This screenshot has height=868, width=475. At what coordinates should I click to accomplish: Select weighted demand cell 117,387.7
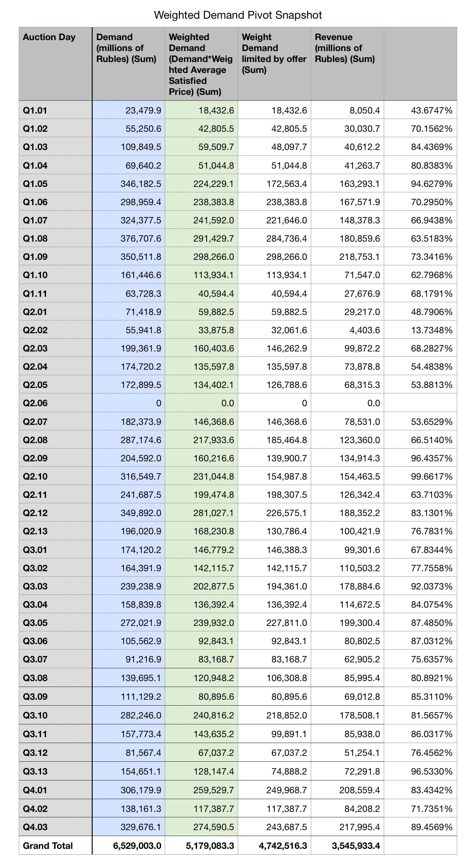[x=202, y=809]
